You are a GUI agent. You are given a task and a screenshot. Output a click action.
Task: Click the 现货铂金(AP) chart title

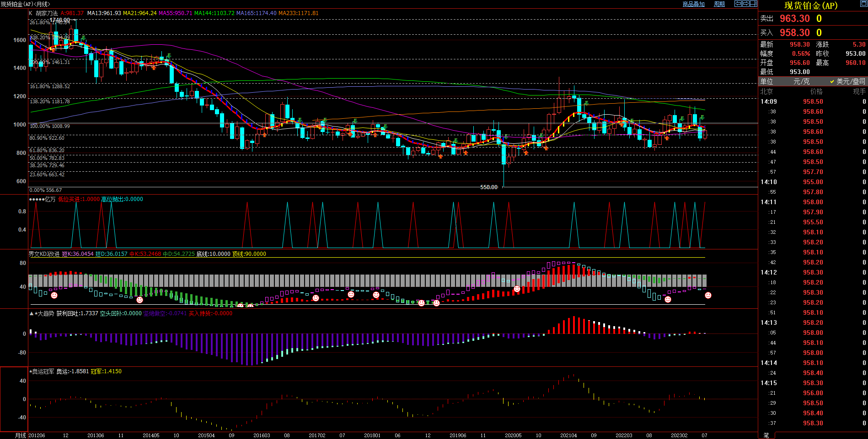point(810,5)
